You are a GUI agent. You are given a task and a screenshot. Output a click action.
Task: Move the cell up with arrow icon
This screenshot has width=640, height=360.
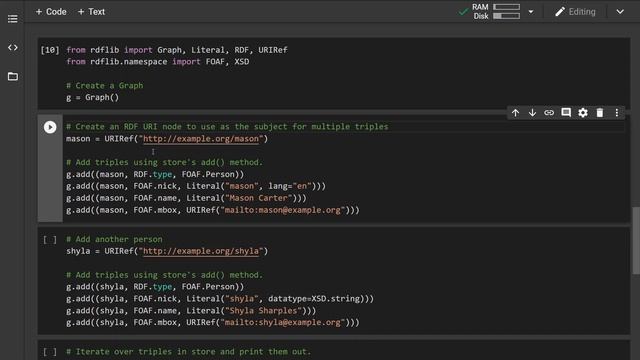516,113
